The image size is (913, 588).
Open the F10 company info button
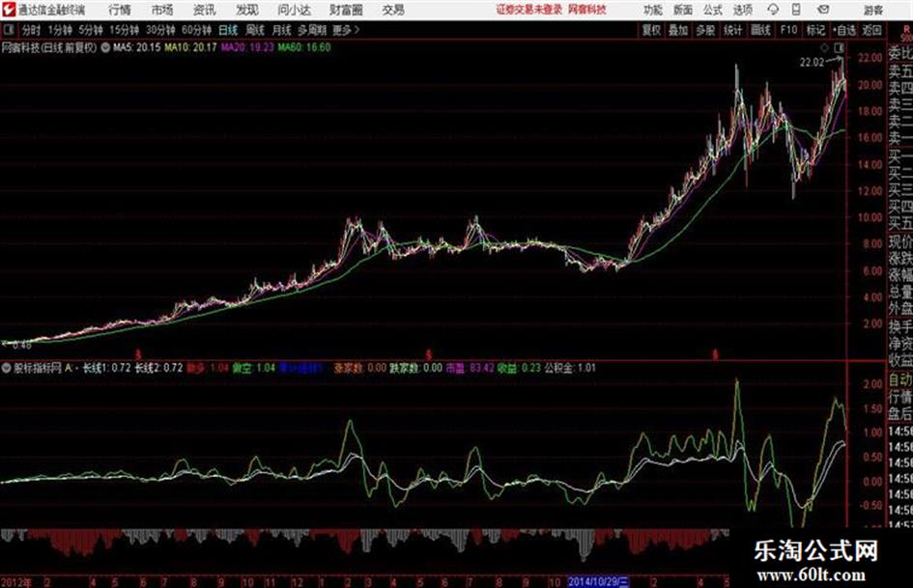[789, 30]
